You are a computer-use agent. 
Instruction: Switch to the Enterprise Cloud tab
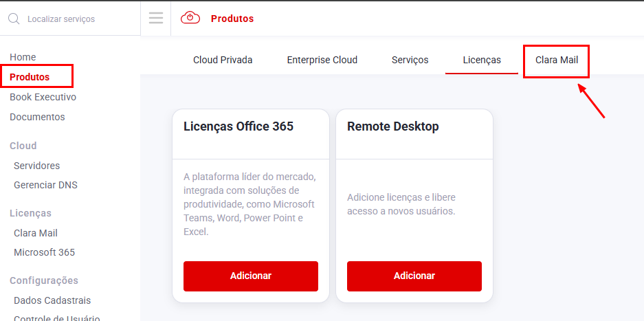point(322,60)
